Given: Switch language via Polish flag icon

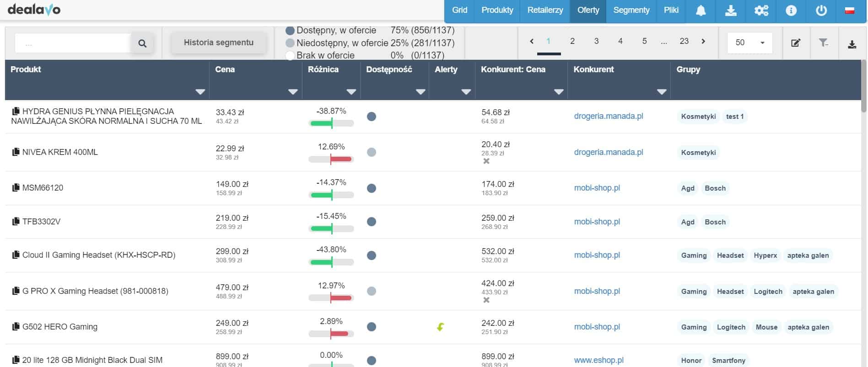Looking at the screenshot, I should click(850, 11).
